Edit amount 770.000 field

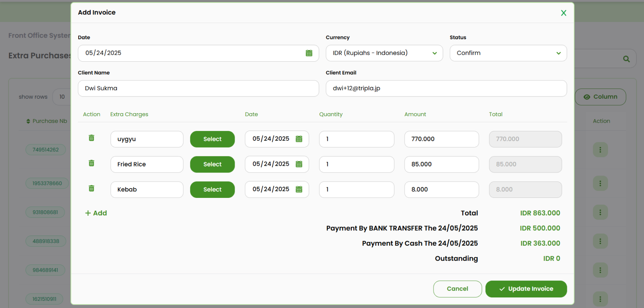pos(441,139)
